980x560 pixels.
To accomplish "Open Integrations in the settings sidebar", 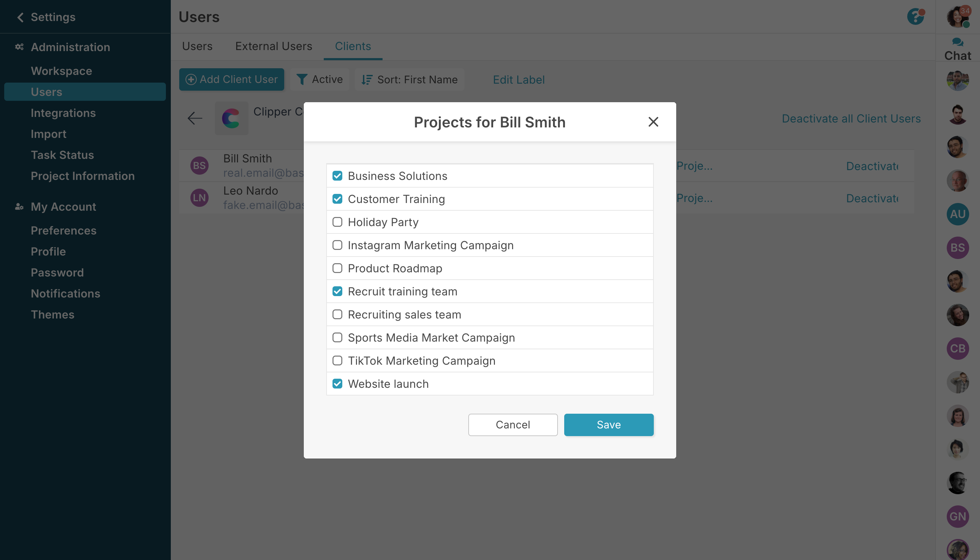I will coord(63,113).
